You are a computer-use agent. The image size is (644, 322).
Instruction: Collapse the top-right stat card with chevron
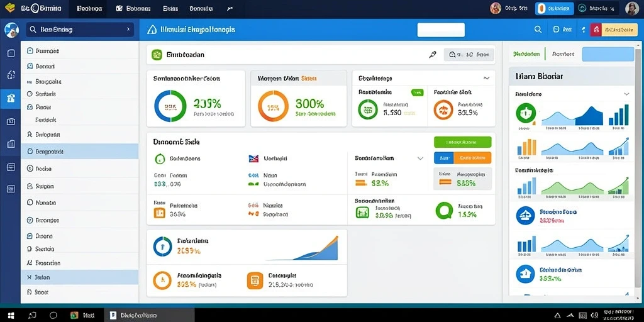pos(486,78)
